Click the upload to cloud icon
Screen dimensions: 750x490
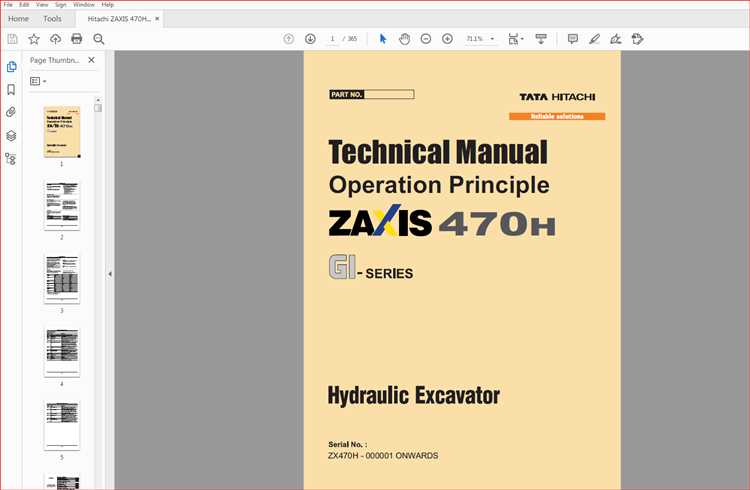pos(55,39)
